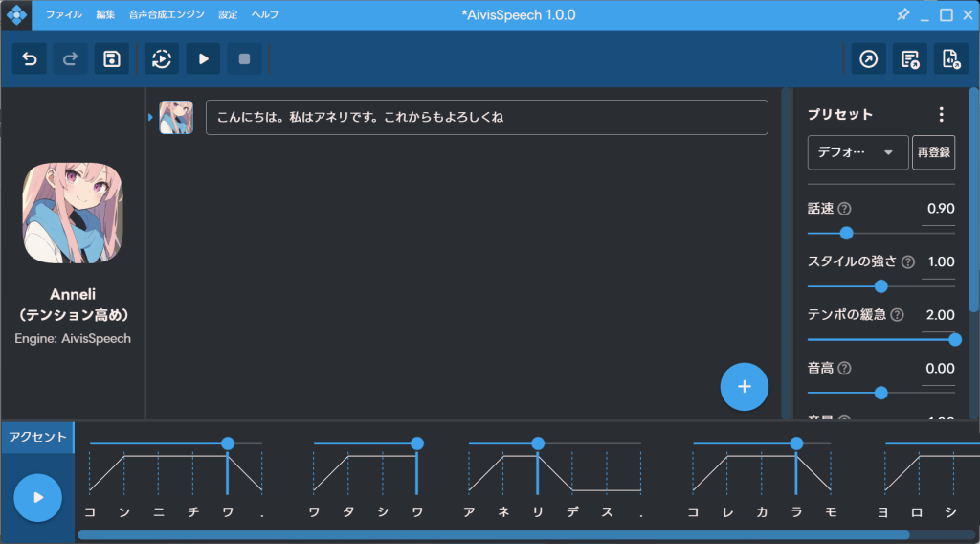The height and width of the screenshot is (544, 980).
Task: Select the アクセント tab
Action: (37, 437)
